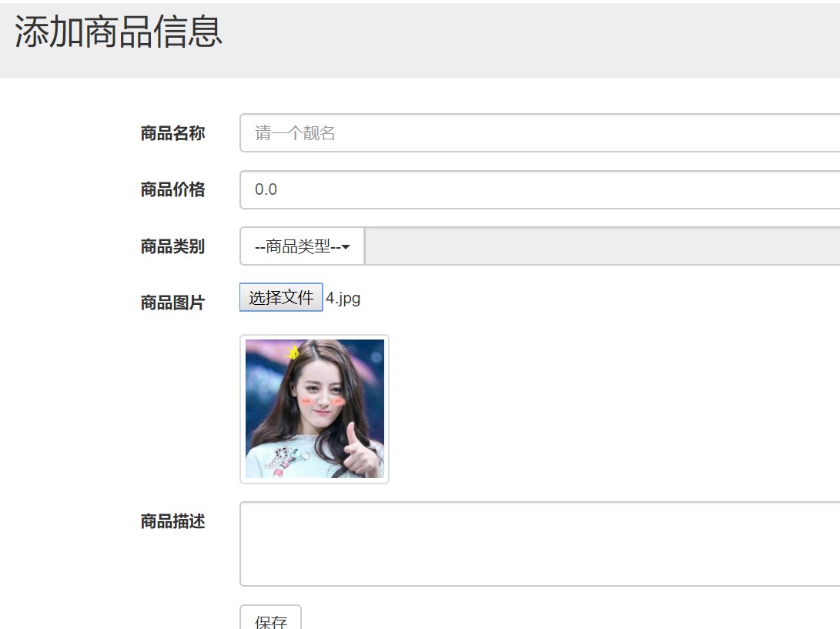Click the 商品类别 label
The height and width of the screenshot is (629, 840).
[x=172, y=246]
